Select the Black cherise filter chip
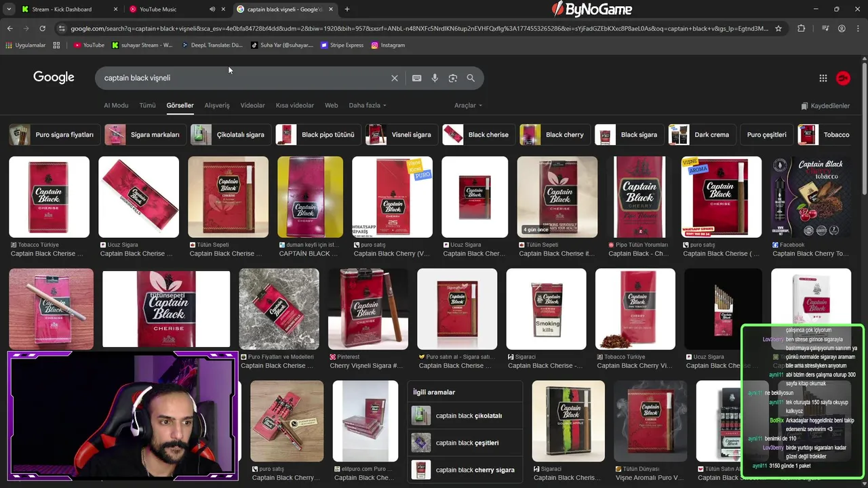868x488 pixels. 477,135
